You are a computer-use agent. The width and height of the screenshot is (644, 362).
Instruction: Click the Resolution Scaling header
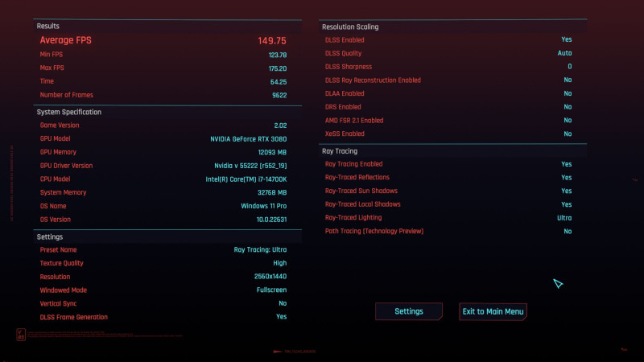pyautogui.click(x=350, y=27)
